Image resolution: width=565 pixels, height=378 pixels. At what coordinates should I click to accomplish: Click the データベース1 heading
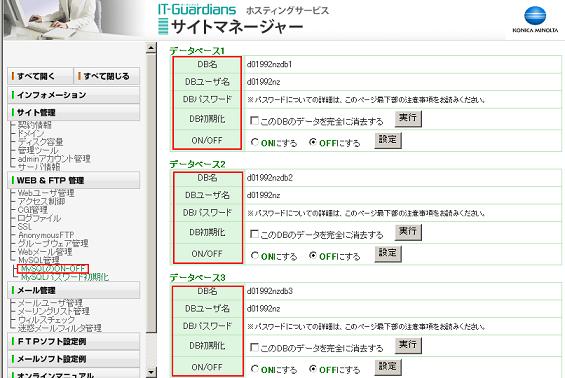pos(197,51)
